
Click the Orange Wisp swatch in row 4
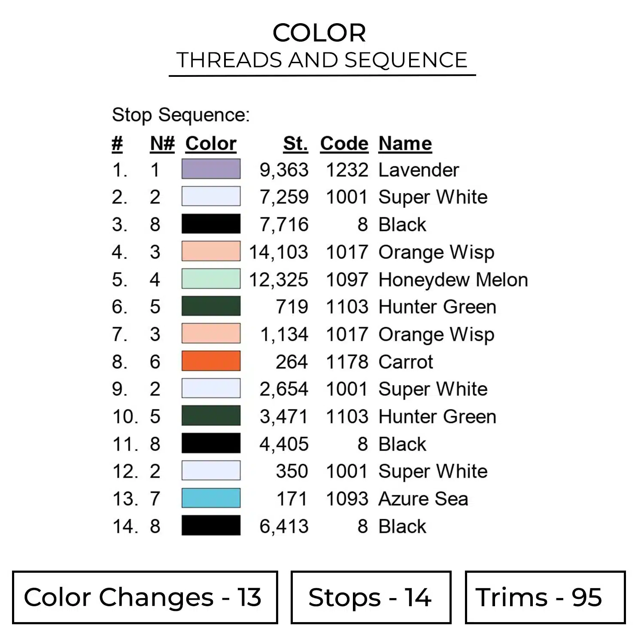(x=211, y=252)
